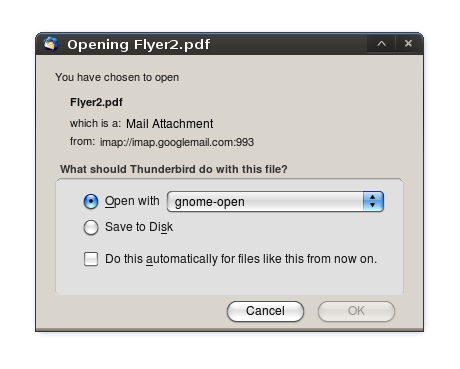
Task: Click the imap.googlemail.com:993 source address
Action: [177, 142]
